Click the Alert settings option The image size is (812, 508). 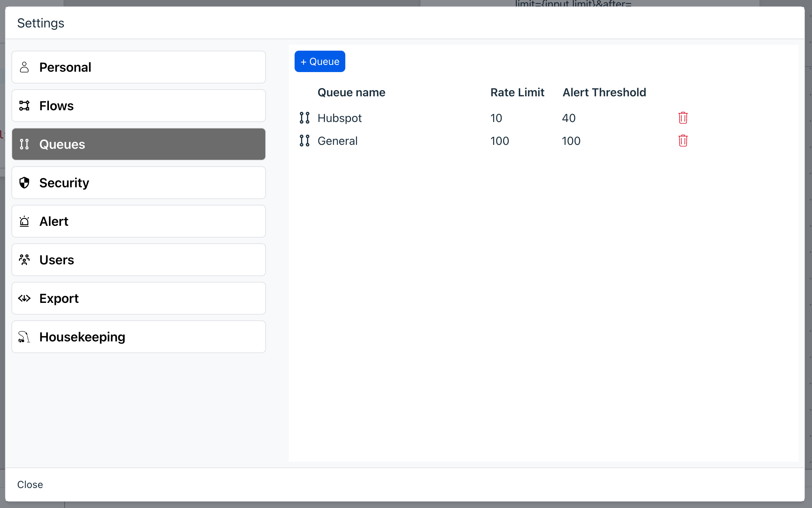pos(139,221)
